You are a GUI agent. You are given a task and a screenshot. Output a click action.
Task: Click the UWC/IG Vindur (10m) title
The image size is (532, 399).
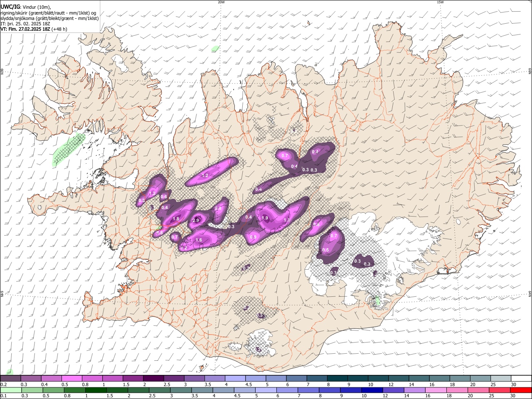[25, 7]
